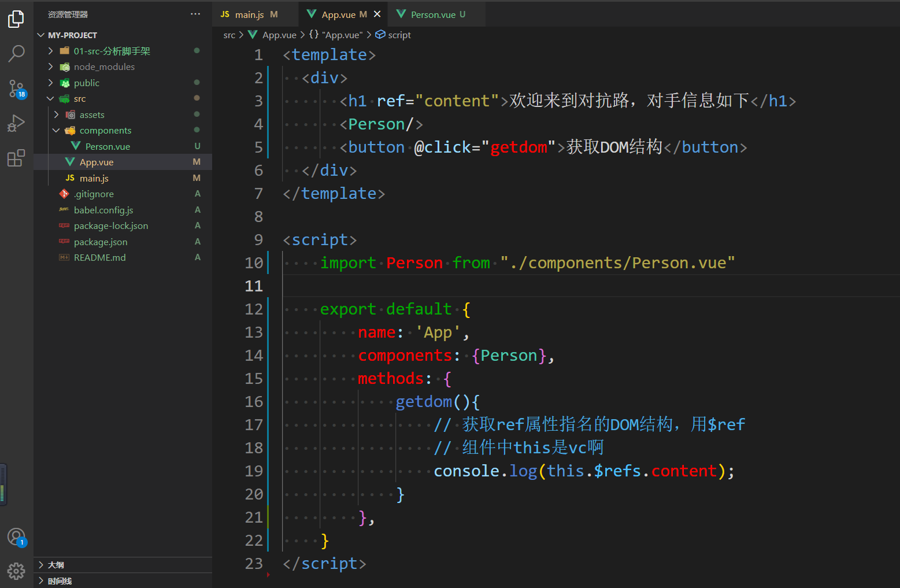Image resolution: width=900 pixels, height=588 pixels.
Task: Click the JS icon beside main.js in tree
Action: (x=70, y=178)
